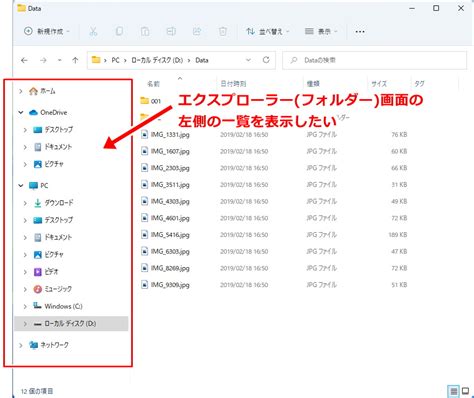Open the View (表示) dropdown

[321, 32]
